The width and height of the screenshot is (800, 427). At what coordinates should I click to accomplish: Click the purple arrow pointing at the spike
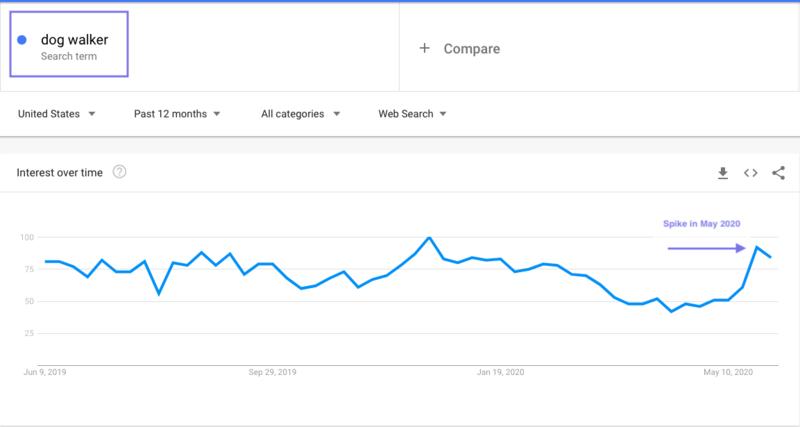point(707,248)
